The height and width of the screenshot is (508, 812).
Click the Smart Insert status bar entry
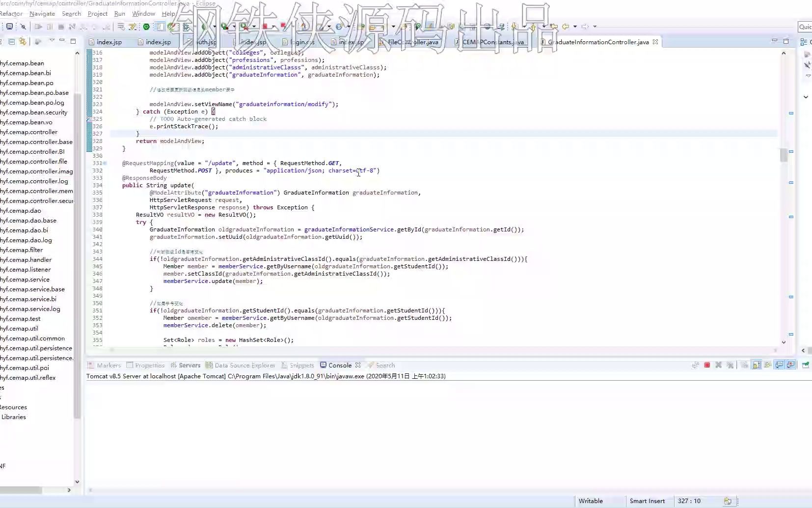tap(647, 501)
